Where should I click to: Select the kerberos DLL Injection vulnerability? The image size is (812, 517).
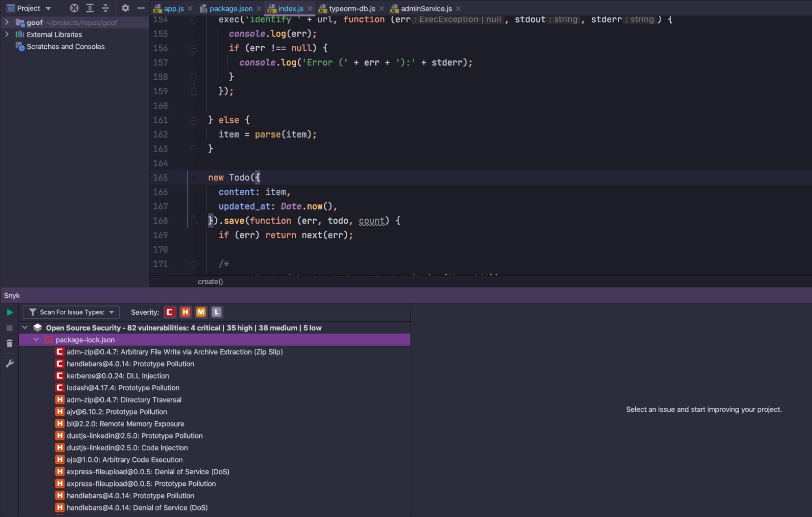point(117,376)
